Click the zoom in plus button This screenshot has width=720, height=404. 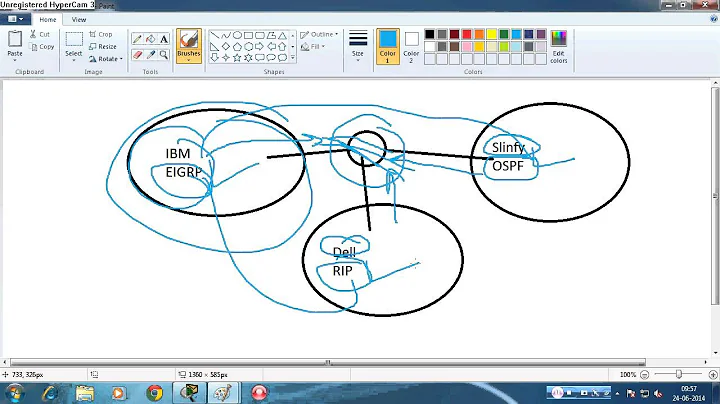713,375
